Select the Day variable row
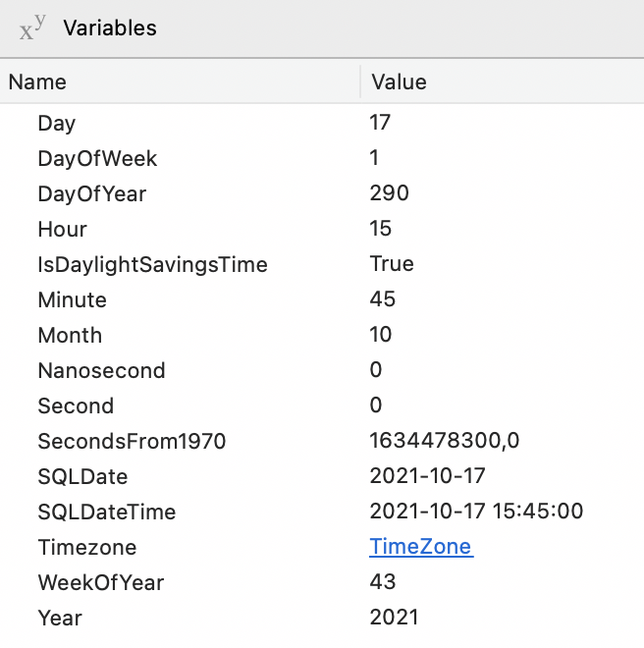The height and width of the screenshot is (648, 644). click(322, 123)
